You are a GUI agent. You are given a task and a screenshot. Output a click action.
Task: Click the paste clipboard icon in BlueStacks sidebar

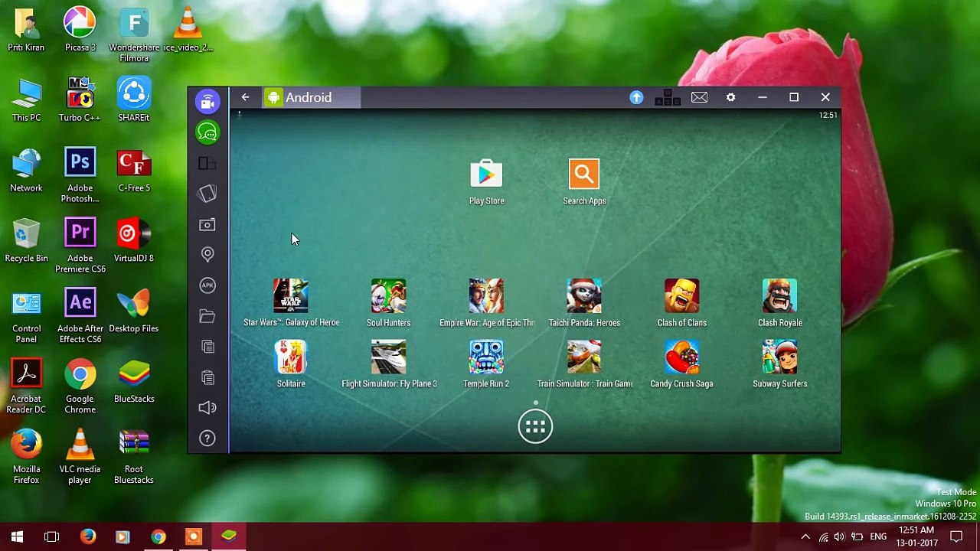pyautogui.click(x=207, y=377)
